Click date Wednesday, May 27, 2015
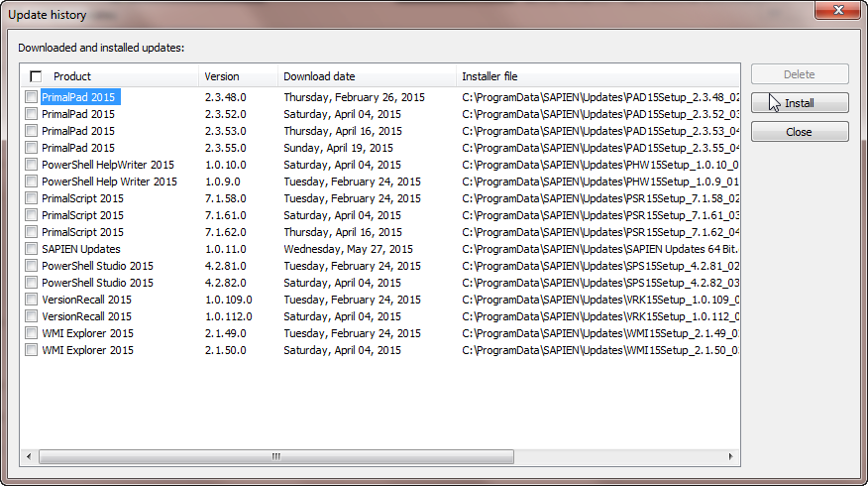The height and width of the screenshot is (486, 868). [x=348, y=249]
